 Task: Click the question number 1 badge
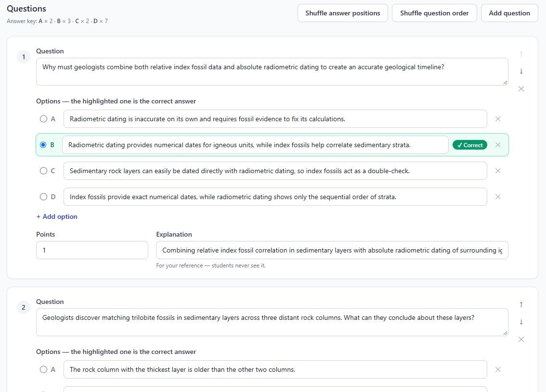click(24, 57)
